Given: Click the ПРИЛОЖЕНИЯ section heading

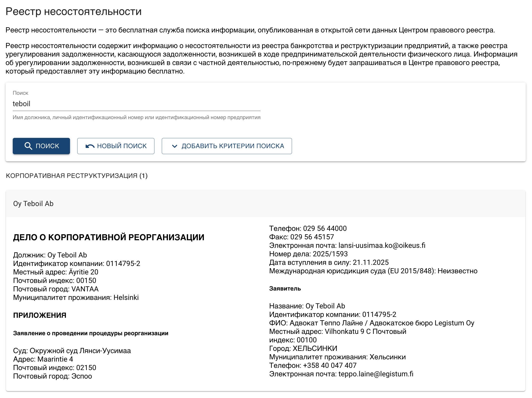Looking at the screenshot, I should click(x=40, y=315).
